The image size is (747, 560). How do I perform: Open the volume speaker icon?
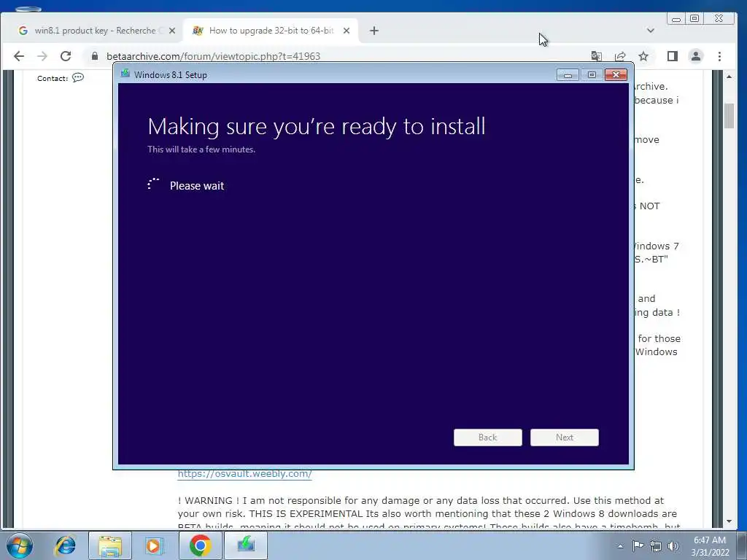[673, 546]
